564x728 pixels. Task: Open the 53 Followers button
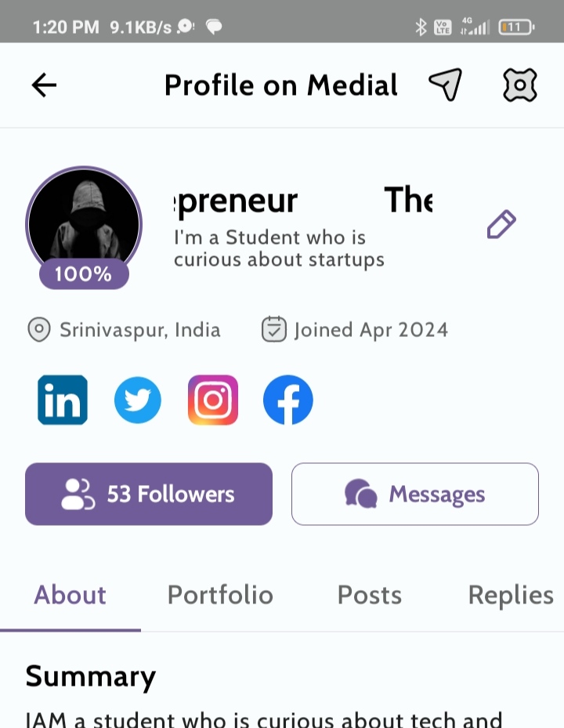(149, 494)
